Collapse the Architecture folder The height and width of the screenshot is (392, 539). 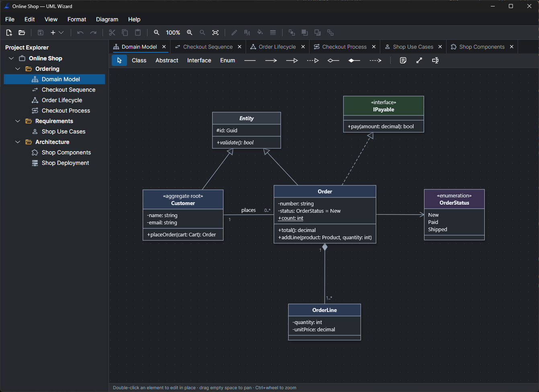(18, 142)
